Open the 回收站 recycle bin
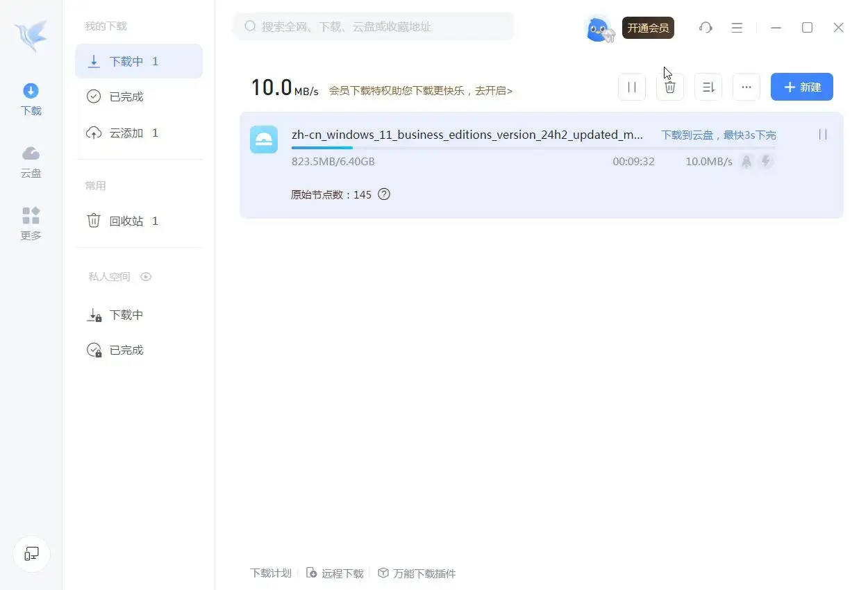Screen dimensions: 868x590 (127, 220)
